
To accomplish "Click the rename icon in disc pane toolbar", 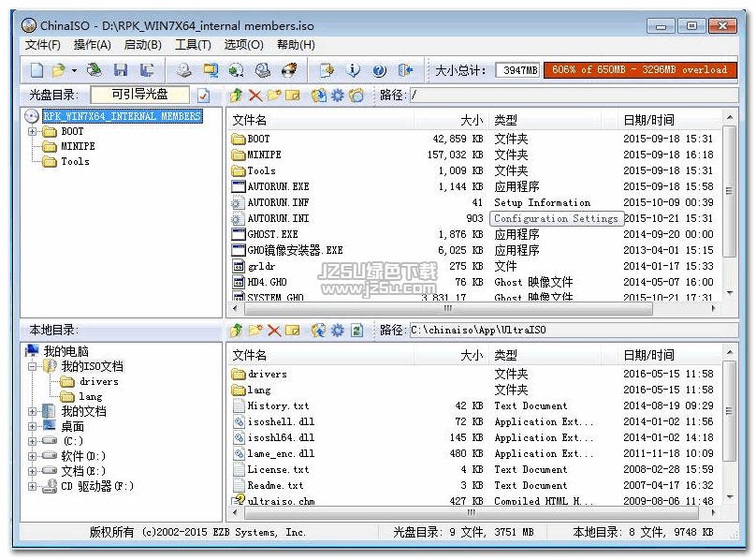I will pyautogui.click(x=292, y=96).
